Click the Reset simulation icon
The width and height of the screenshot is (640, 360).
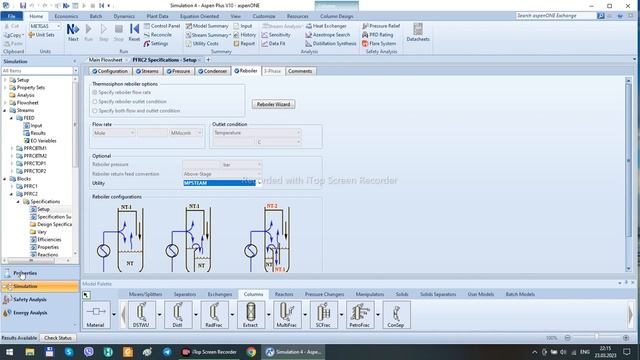point(134,32)
